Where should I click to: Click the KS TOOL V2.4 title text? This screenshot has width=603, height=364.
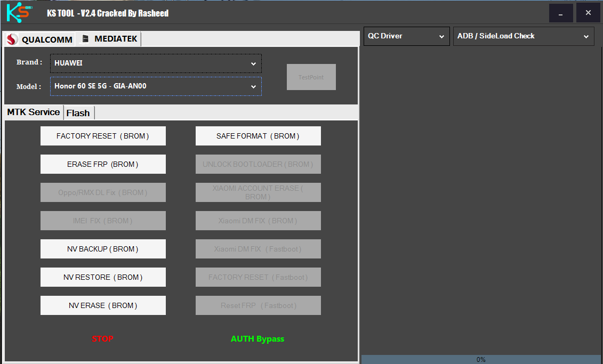click(108, 13)
